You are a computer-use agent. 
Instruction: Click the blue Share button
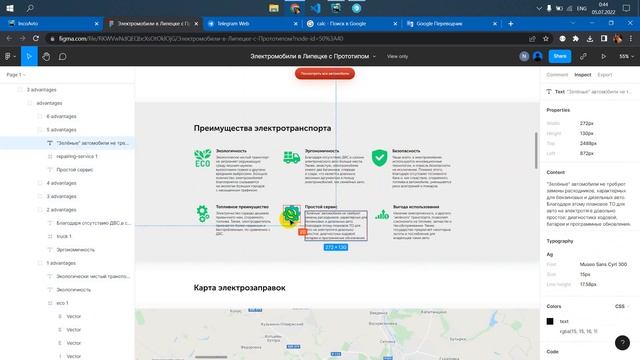(x=560, y=56)
